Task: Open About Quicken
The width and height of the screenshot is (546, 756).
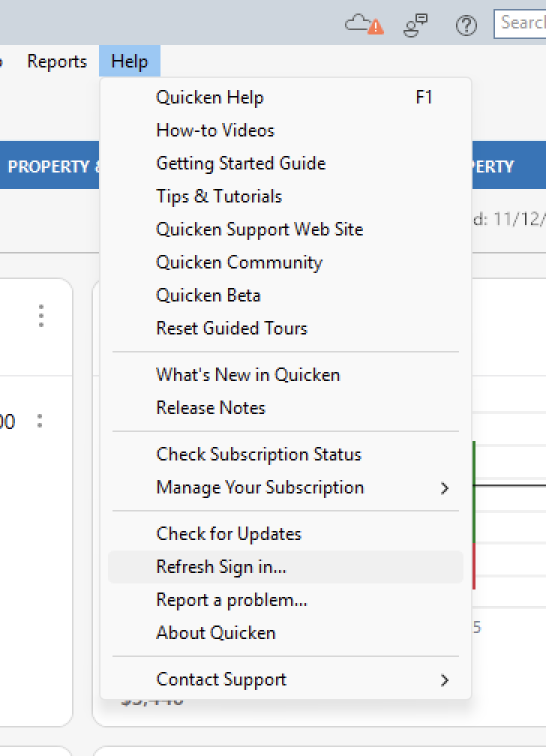Action: [286, 633]
